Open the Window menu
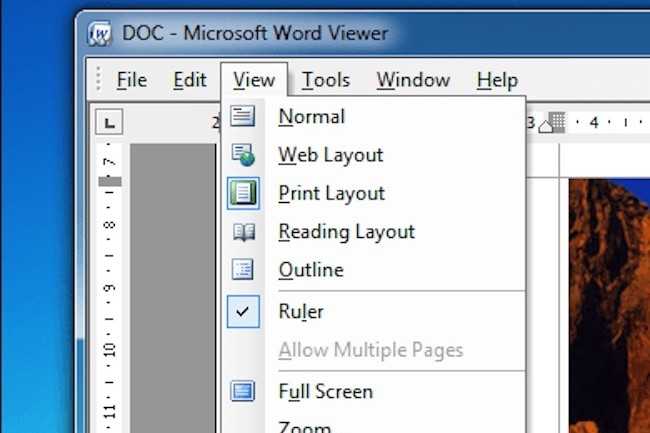Screen dimensions: 650x433 tap(413, 80)
